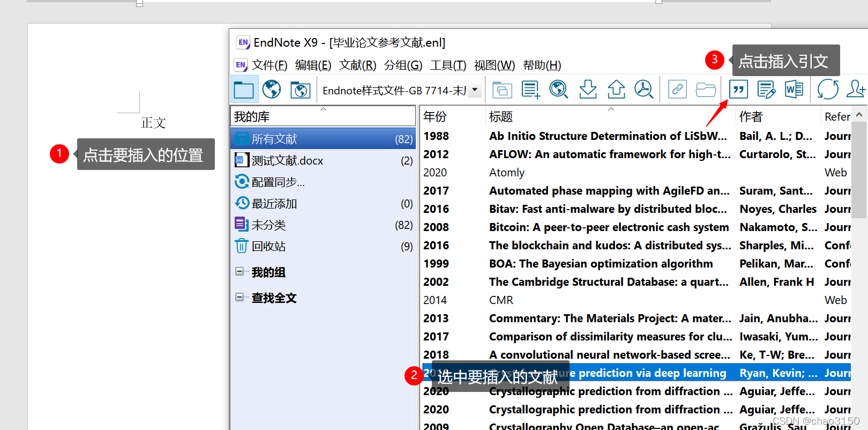Click the Open File folder icon
Image resolution: width=868 pixels, height=430 pixels.
pos(706,90)
